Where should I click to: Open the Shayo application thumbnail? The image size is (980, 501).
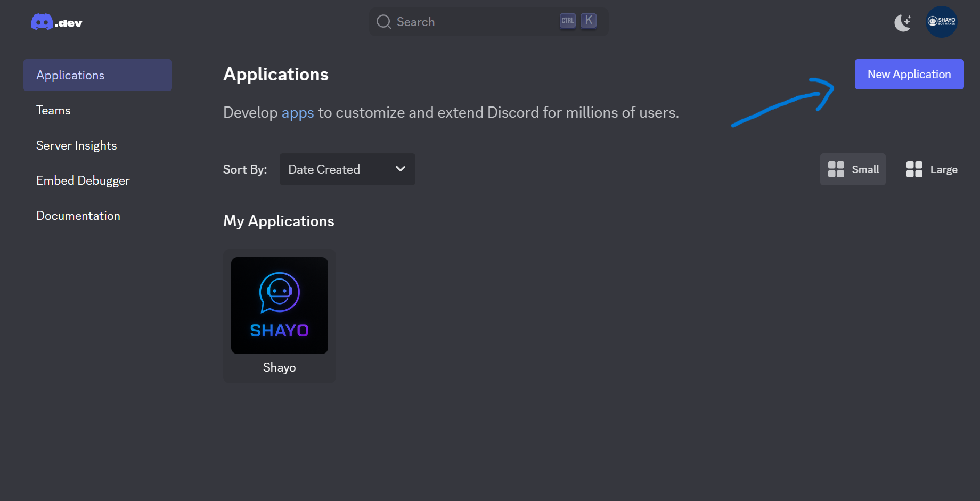[x=280, y=306]
